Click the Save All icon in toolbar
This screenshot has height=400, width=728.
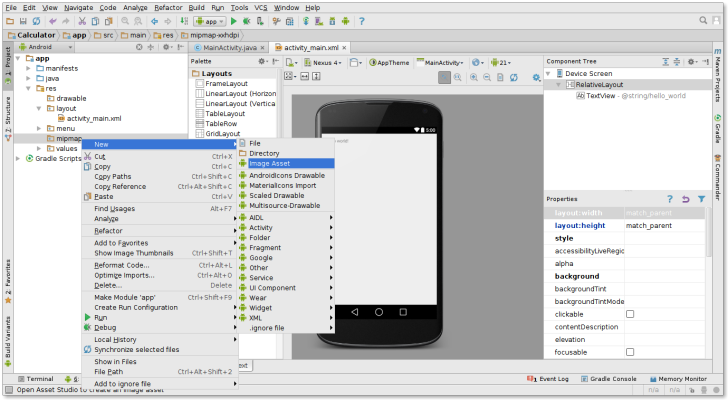[23, 21]
